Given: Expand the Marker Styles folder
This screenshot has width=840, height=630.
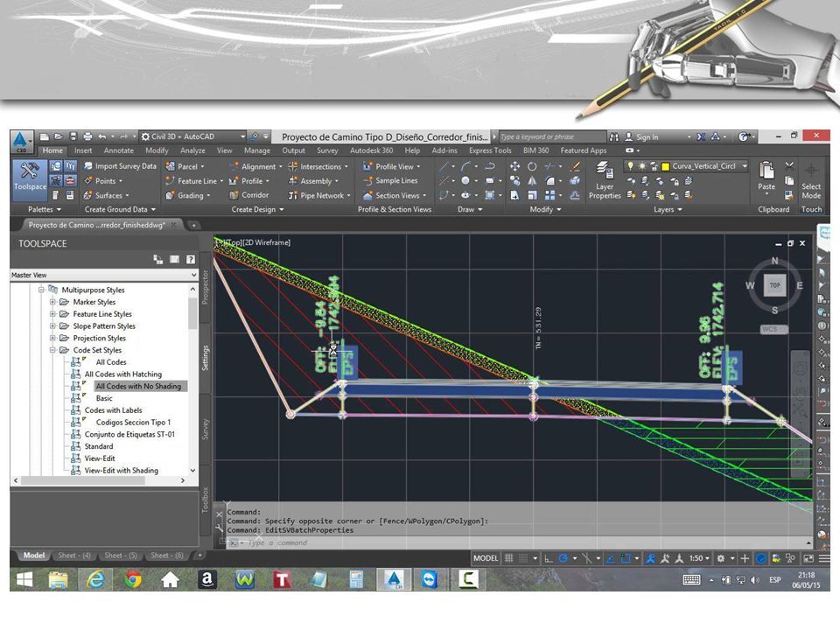Looking at the screenshot, I should (x=52, y=302).
